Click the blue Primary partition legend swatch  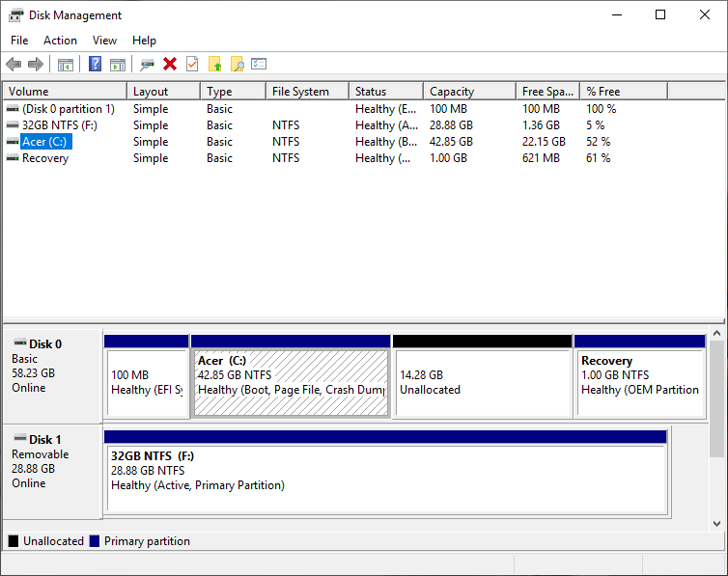point(95,541)
